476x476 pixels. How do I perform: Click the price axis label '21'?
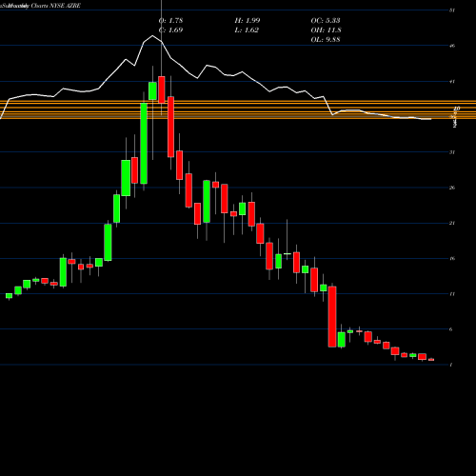(452, 223)
